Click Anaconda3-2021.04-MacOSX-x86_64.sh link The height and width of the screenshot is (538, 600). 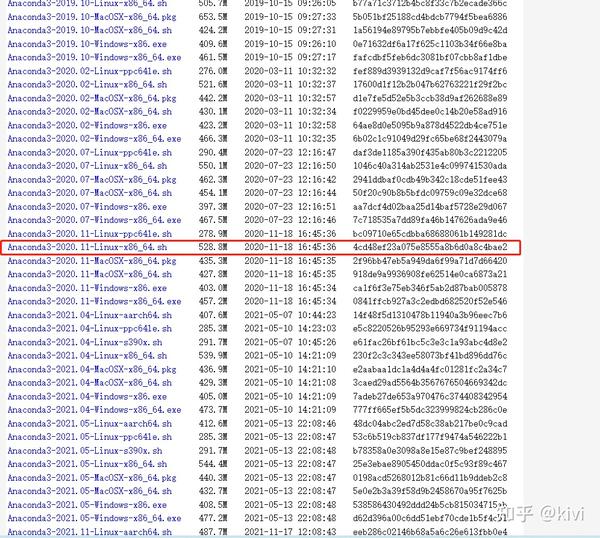[90, 383]
